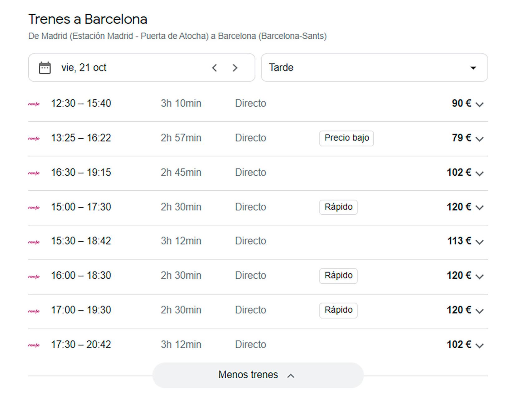
Task: Click the calendar icon next to the date
Action: 44,67
